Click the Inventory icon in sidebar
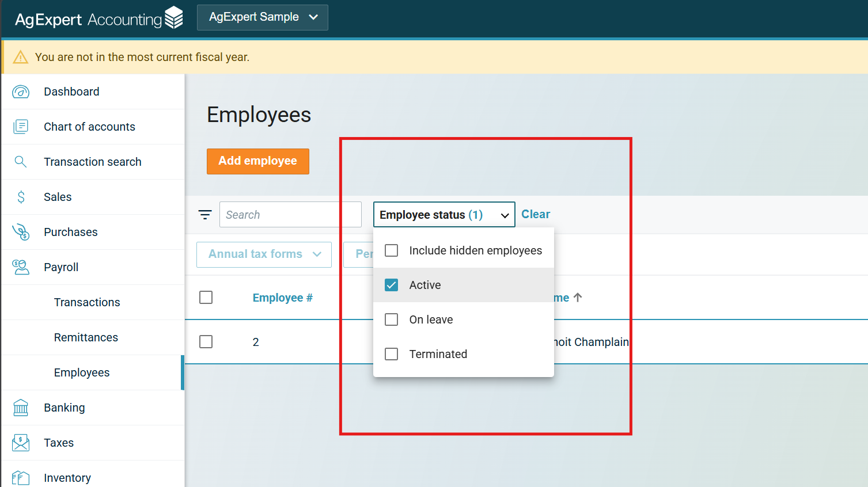 tap(21, 478)
